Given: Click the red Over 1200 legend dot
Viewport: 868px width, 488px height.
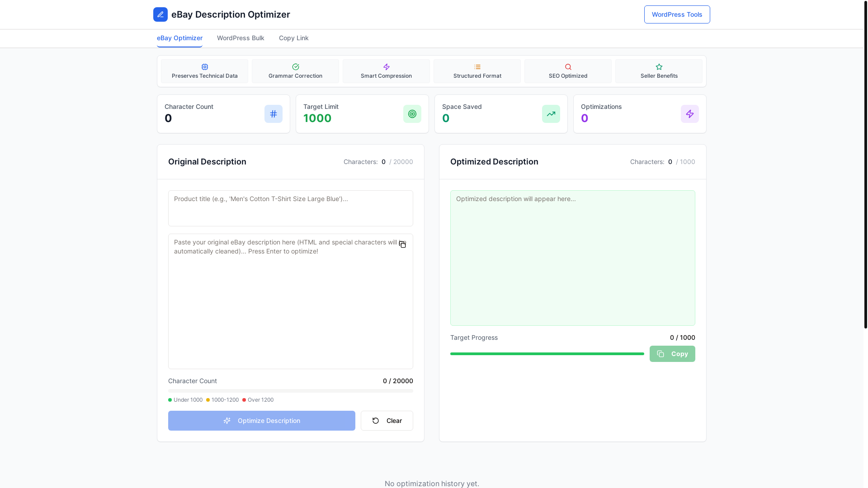Looking at the screenshot, I should click(244, 400).
